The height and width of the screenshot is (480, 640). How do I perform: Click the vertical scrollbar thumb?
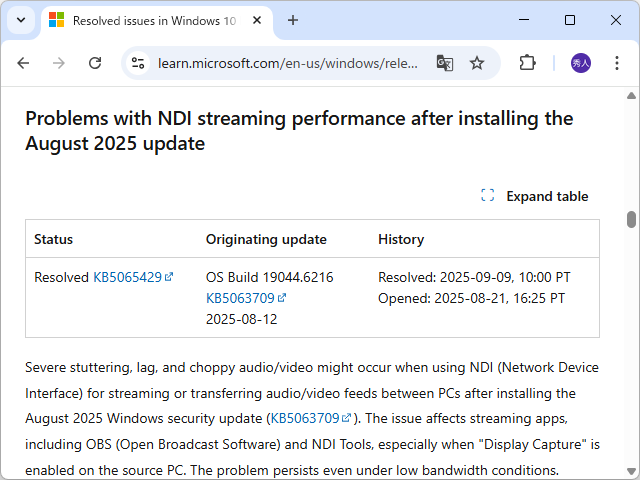[x=631, y=220]
